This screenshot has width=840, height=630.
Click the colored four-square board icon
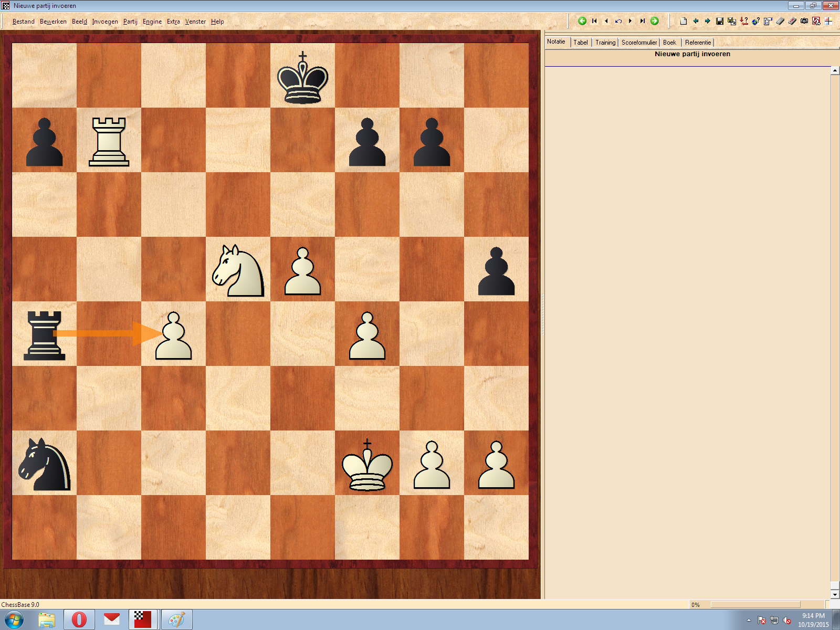pos(828,21)
